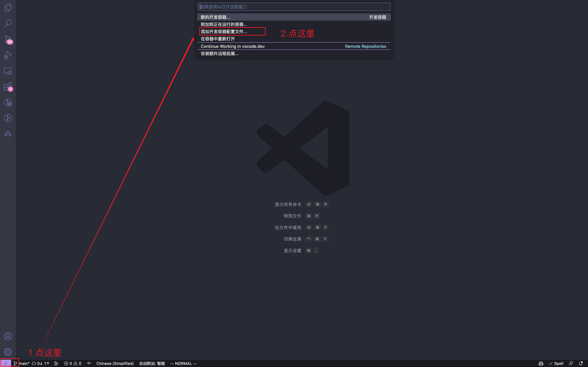The height and width of the screenshot is (367, 588).
Task: Click the Accounts icon in the activity bar
Action: click(8, 336)
